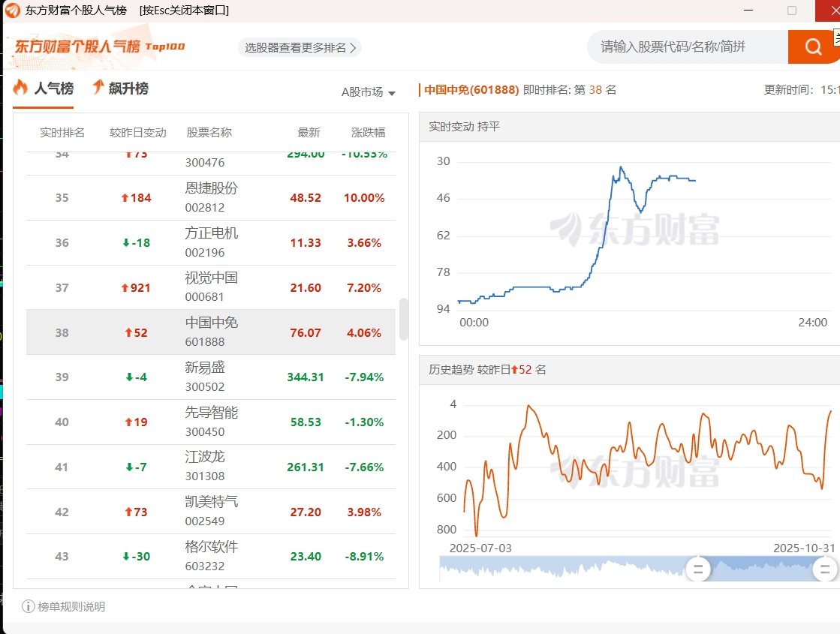This screenshot has height=634, width=840.
Task: Click the left handle of history range slider
Action: coord(697,569)
